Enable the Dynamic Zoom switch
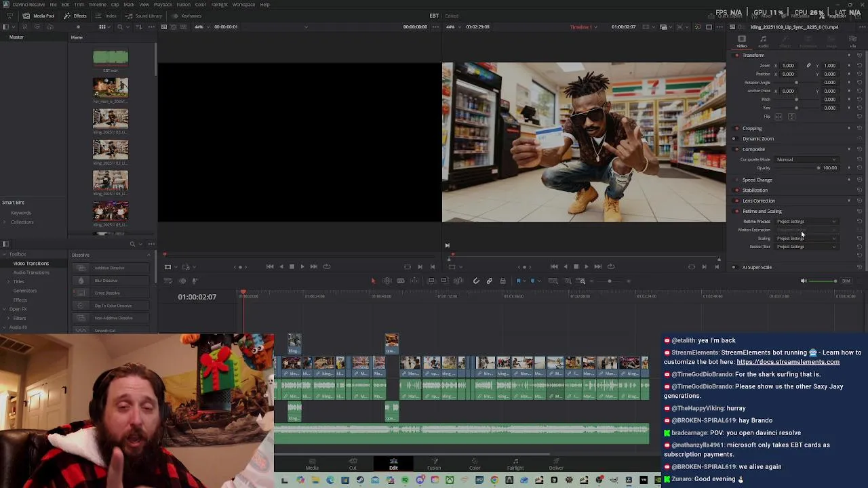Screen dimensions: 868x488 735,139
